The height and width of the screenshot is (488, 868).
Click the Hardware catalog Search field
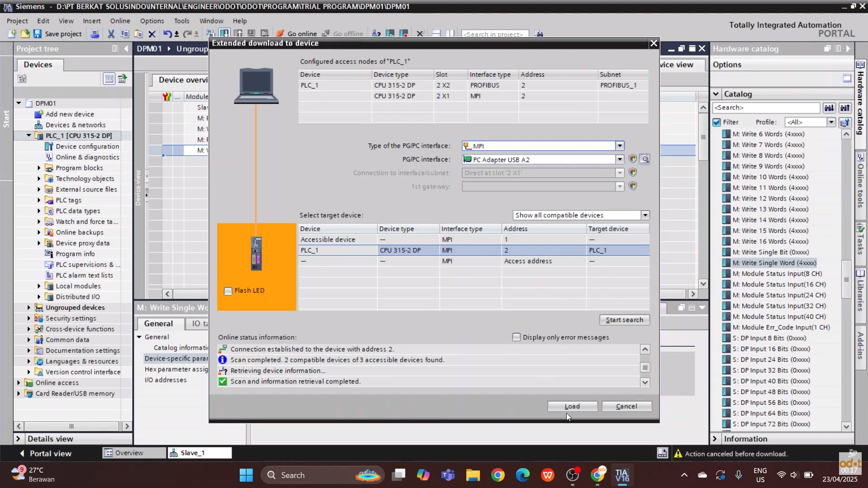[x=766, y=108]
